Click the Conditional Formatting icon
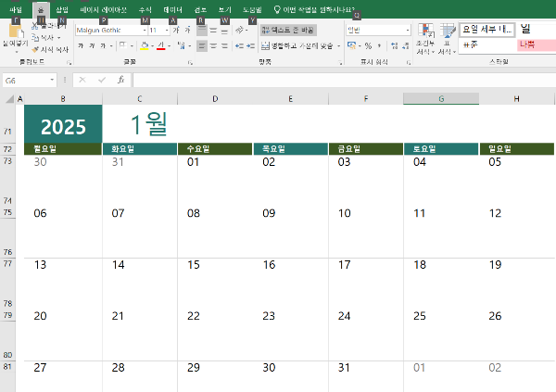This screenshot has width=556, height=392. [425, 31]
